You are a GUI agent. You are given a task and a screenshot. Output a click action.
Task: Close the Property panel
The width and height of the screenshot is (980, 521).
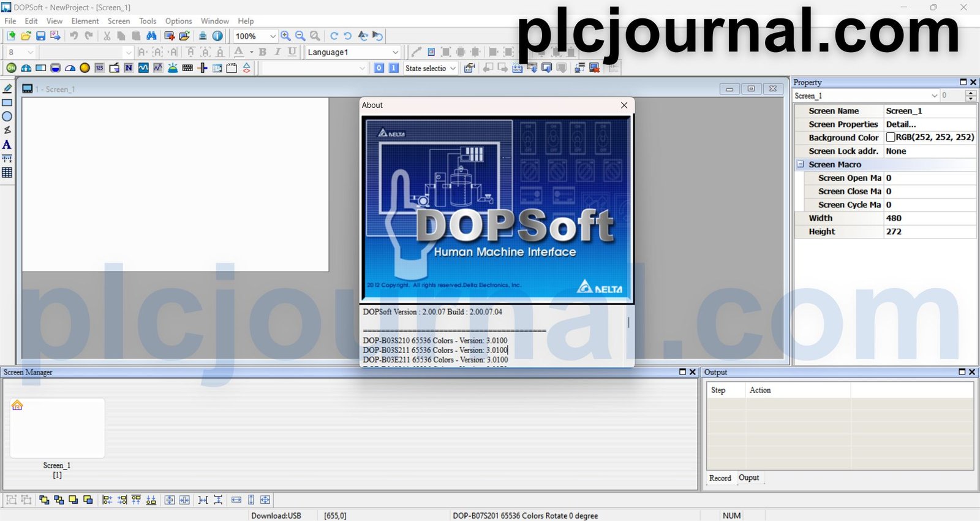point(973,82)
